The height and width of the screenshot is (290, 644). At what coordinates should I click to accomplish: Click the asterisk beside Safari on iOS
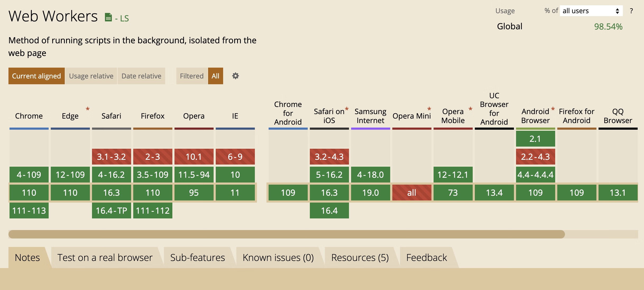tap(347, 109)
